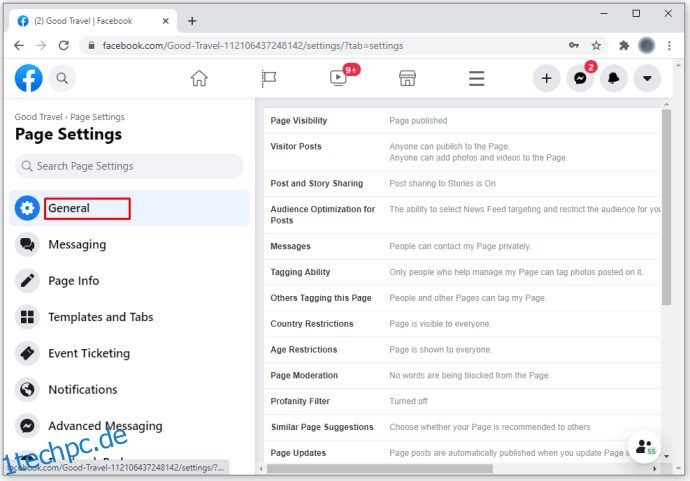The height and width of the screenshot is (481, 690).
Task: Close the Good Travel Facebook tab
Action: click(x=165, y=21)
